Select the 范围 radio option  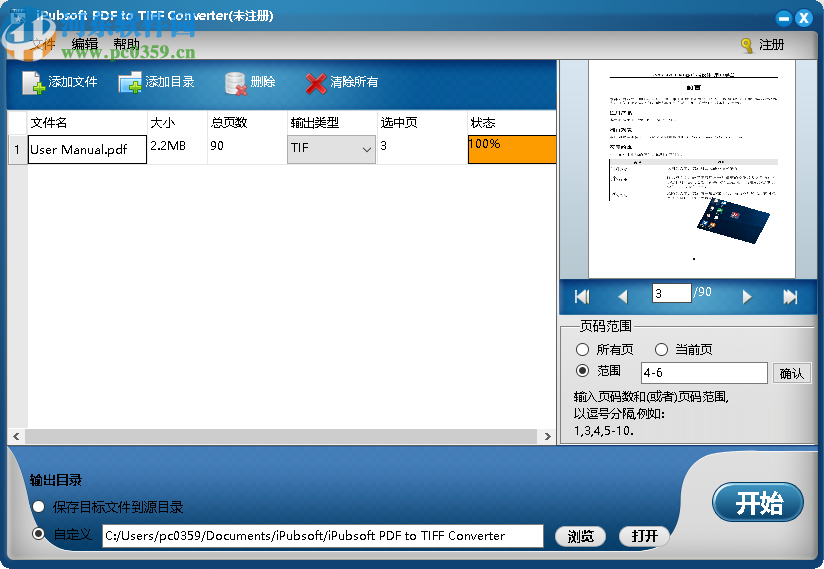[x=582, y=371]
